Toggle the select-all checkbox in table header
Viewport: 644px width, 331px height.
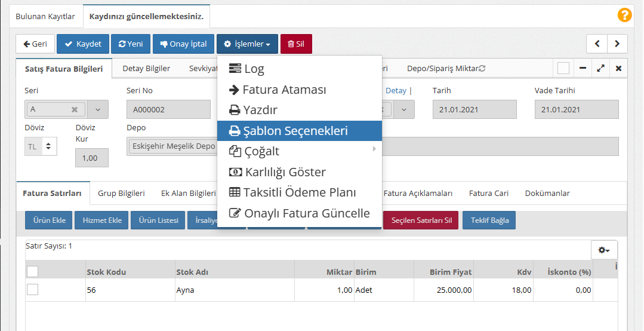click(33, 272)
